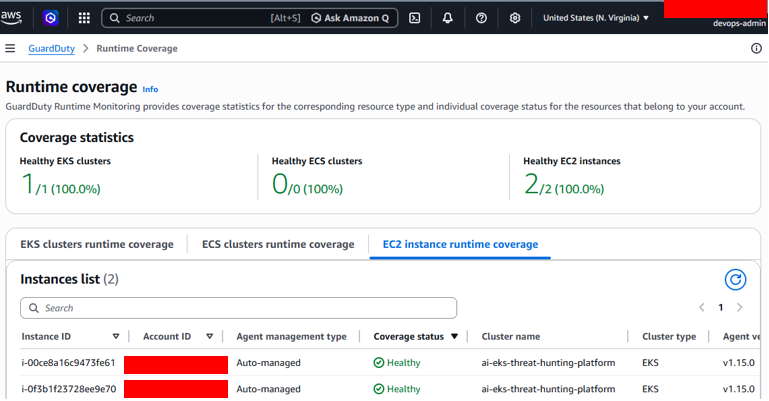The image size is (769, 401).
Task: Go to previous page arrow
Action: 702,307
